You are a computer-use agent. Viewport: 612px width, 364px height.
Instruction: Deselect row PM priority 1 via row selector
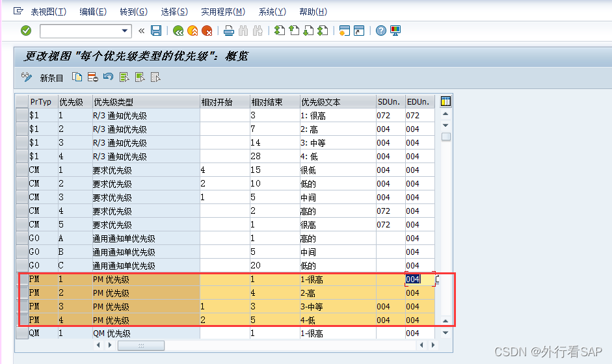point(23,279)
